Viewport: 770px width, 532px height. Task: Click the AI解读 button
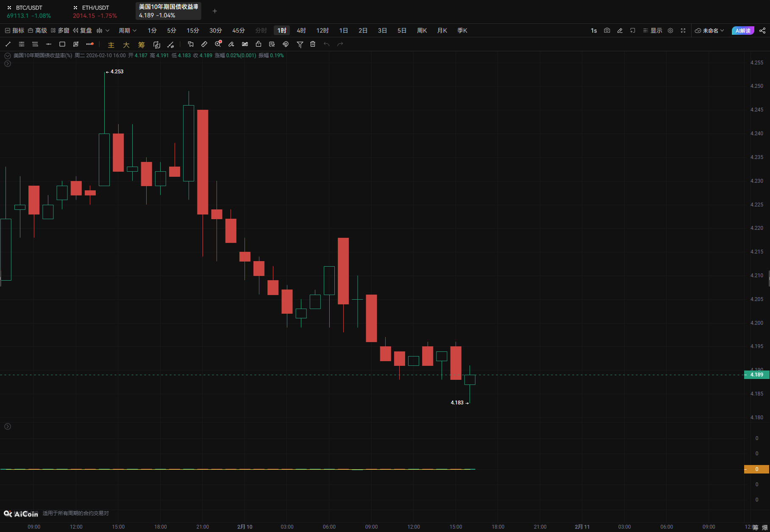coord(742,31)
